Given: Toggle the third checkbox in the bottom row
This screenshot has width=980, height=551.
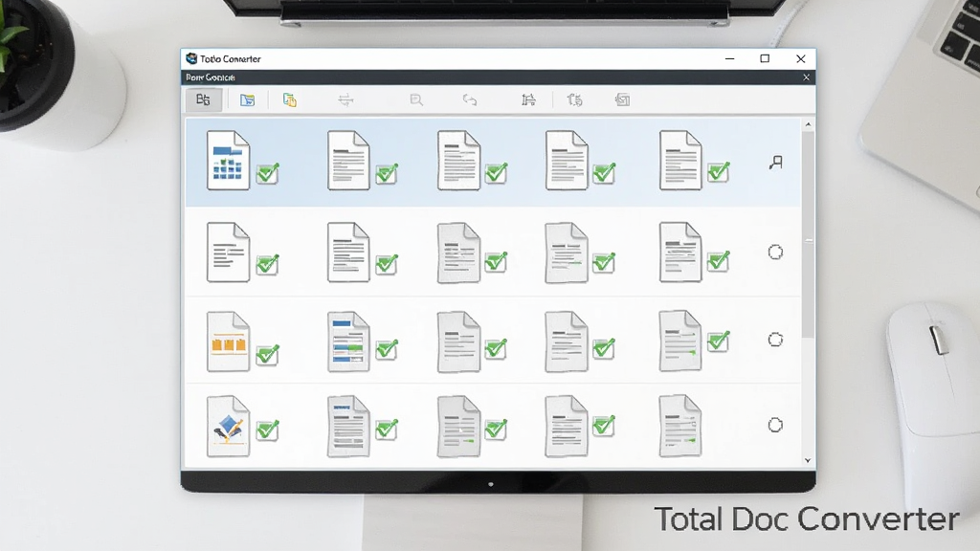Looking at the screenshot, I should tap(496, 429).
